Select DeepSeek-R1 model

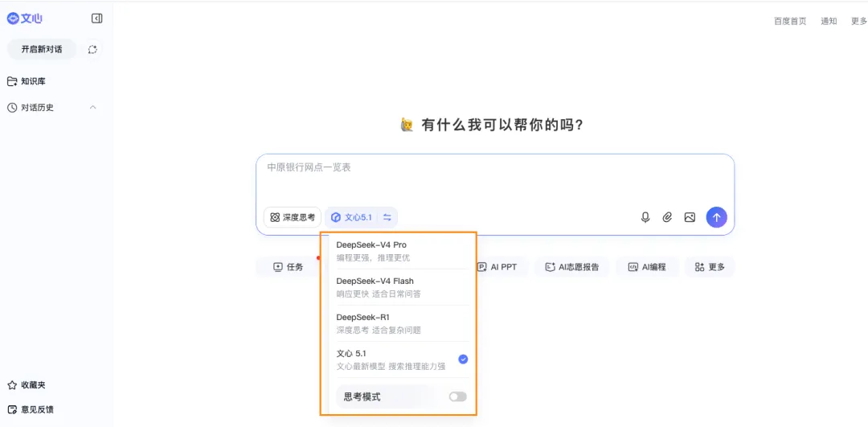pos(403,323)
